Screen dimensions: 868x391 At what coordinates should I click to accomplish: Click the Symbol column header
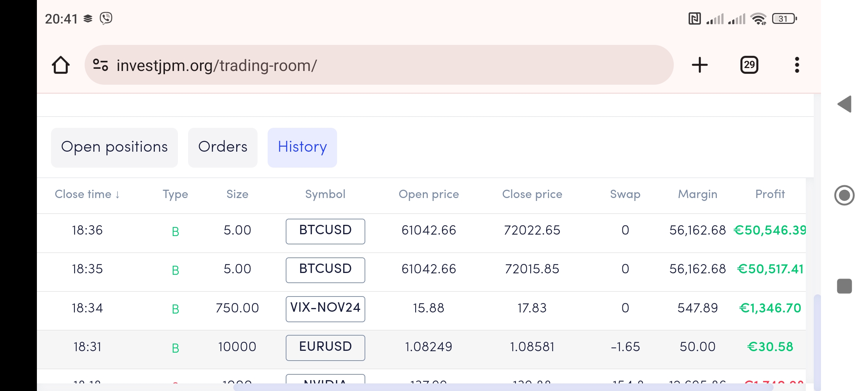pyautogui.click(x=325, y=194)
